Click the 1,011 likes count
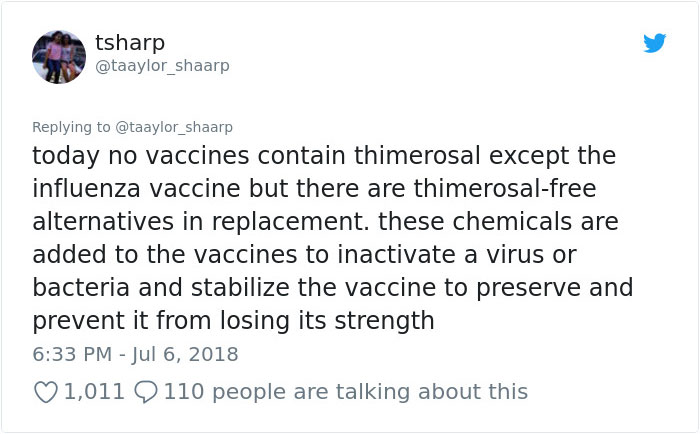Screen dimensions: 700x434 click(95, 391)
